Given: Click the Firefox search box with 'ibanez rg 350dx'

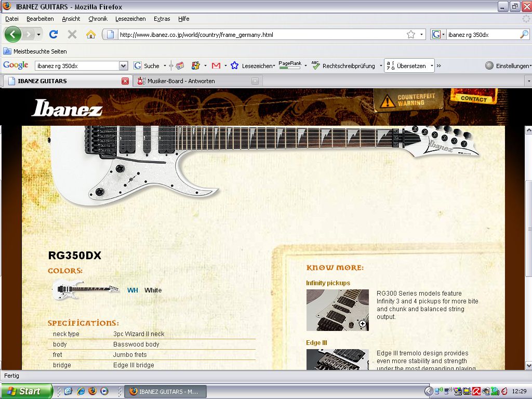Looking at the screenshot, I should coord(483,35).
